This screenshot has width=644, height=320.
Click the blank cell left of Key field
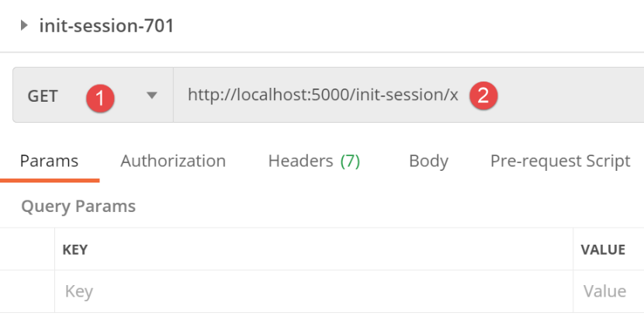(x=27, y=291)
